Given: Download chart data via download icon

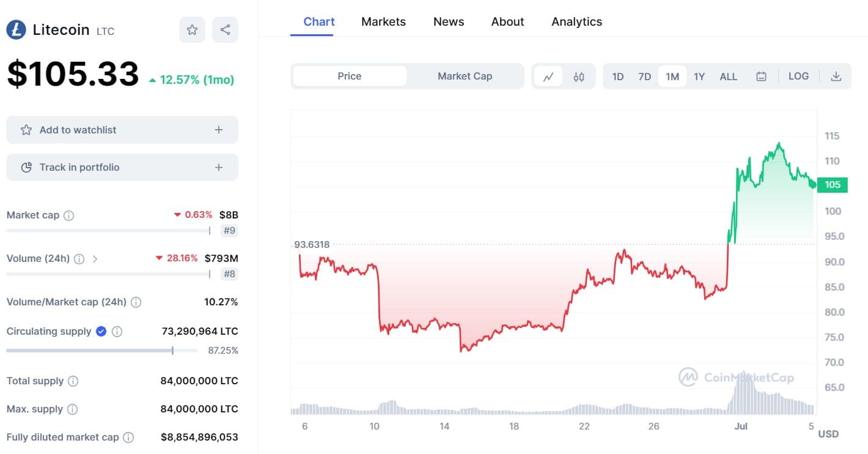Looking at the screenshot, I should 836,76.
